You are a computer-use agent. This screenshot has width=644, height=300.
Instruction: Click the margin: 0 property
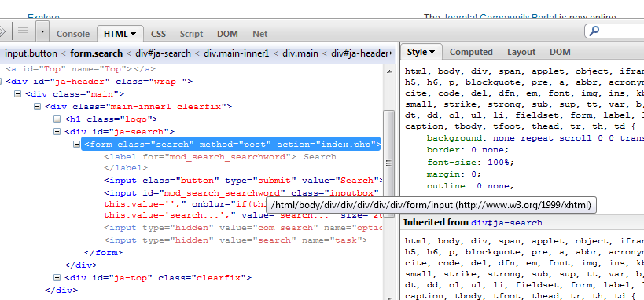coord(454,174)
